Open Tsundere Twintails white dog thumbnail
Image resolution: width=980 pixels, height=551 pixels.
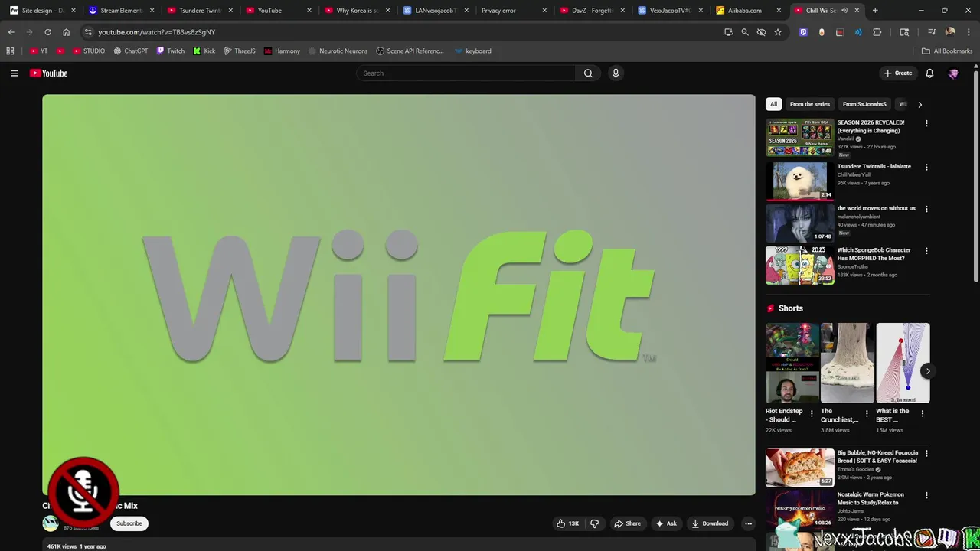(799, 181)
